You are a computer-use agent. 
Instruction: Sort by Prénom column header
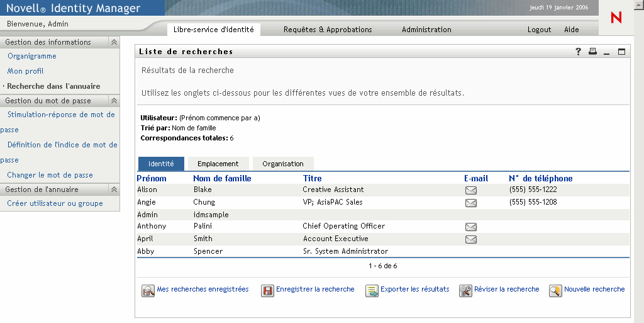(x=152, y=178)
